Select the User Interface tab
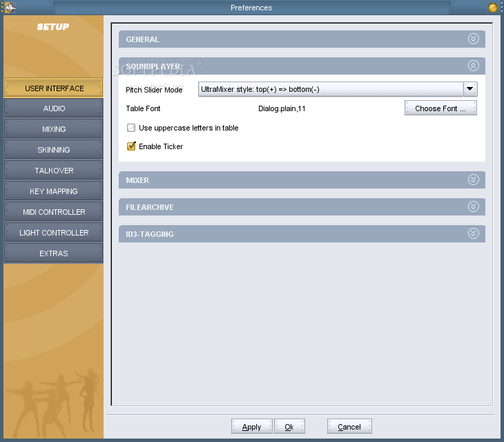The width and height of the screenshot is (504, 442). pos(53,88)
